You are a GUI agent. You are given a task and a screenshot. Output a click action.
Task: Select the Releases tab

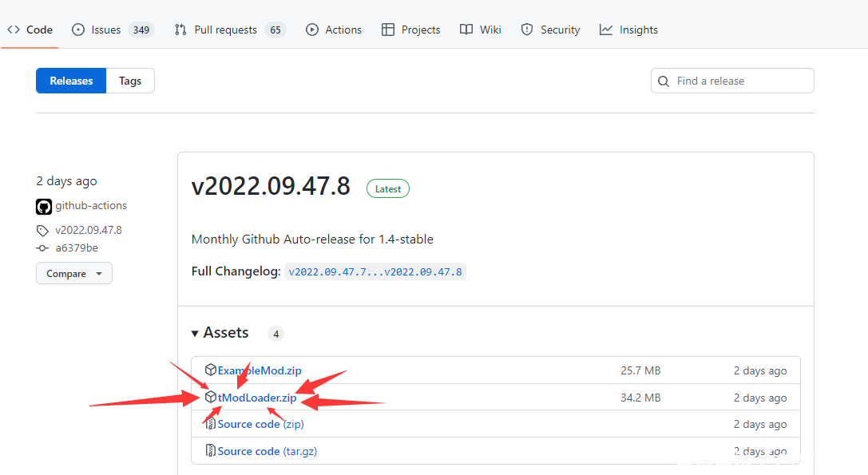tap(71, 81)
